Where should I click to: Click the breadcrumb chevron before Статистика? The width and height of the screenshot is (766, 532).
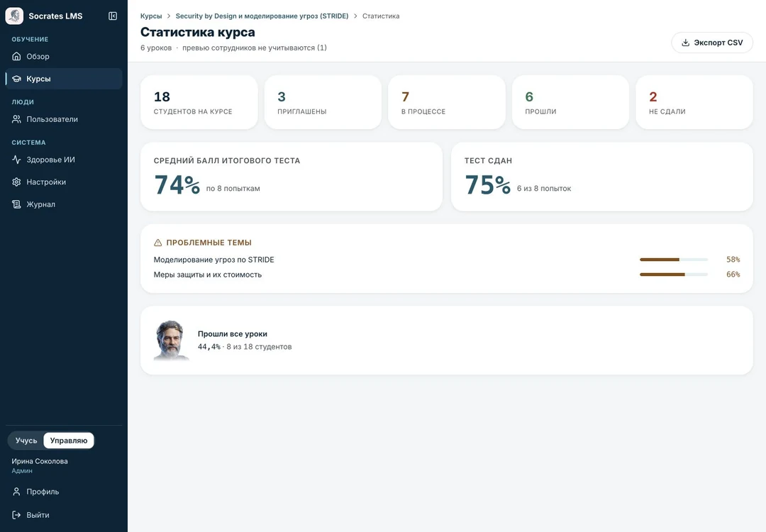point(355,16)
